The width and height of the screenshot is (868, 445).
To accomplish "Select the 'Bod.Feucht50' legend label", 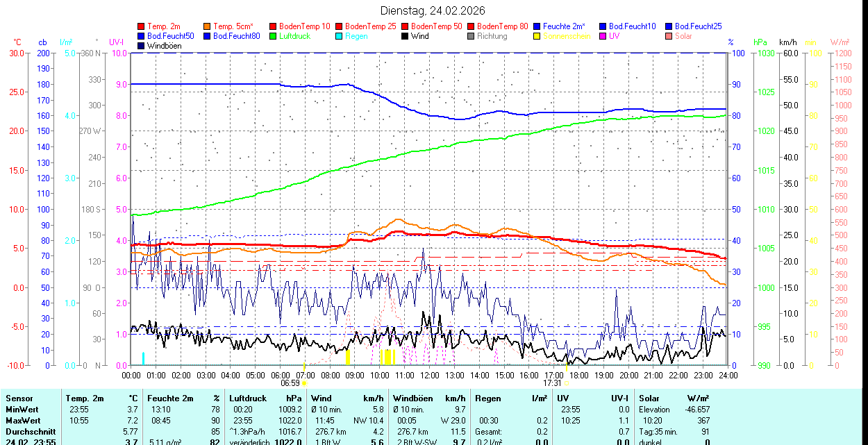I will 171,36.
